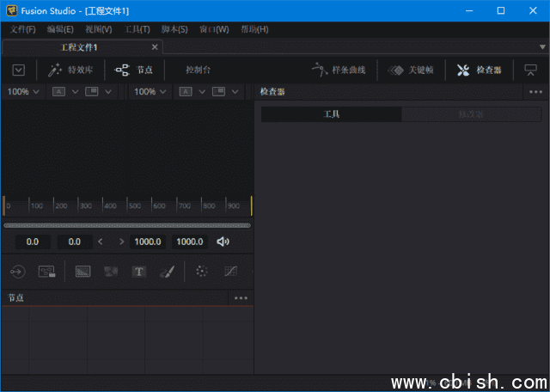Viewport: 550px width, 392px height.
Task: Add a Text node from the toolbar
Action: [x=139, y=272]
